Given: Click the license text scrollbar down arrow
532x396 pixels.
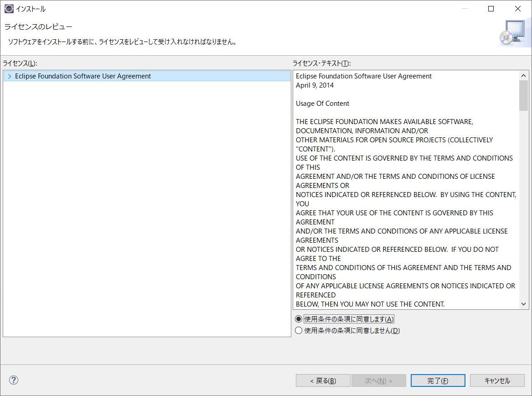Looking at the screenshot, I should click(523, 304).
